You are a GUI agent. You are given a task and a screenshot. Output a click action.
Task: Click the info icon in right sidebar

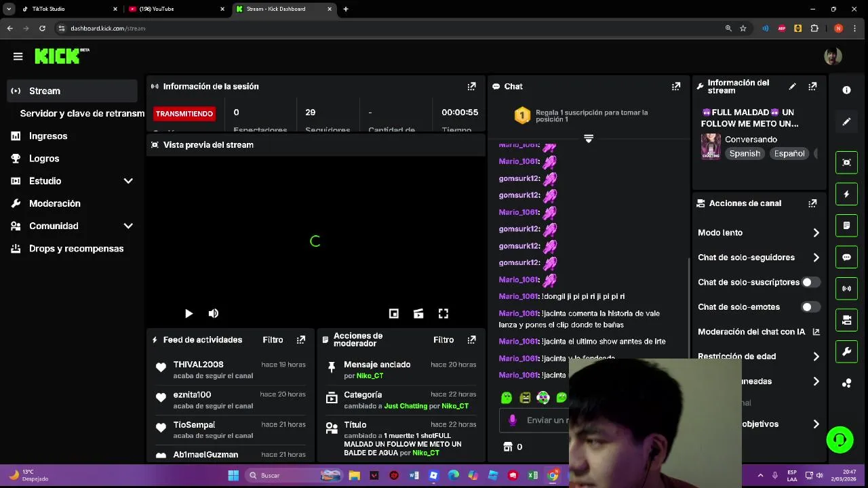pos(846,90)
